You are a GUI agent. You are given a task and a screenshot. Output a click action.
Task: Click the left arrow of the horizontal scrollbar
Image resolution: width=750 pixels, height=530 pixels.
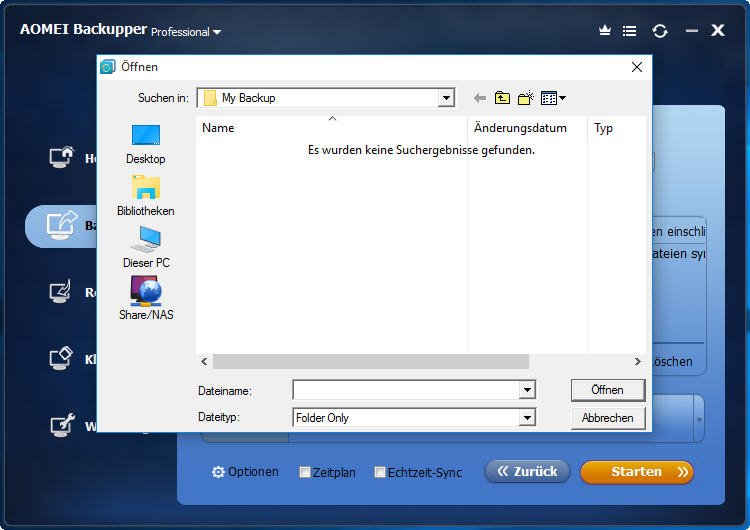click(x=204, y=362)
